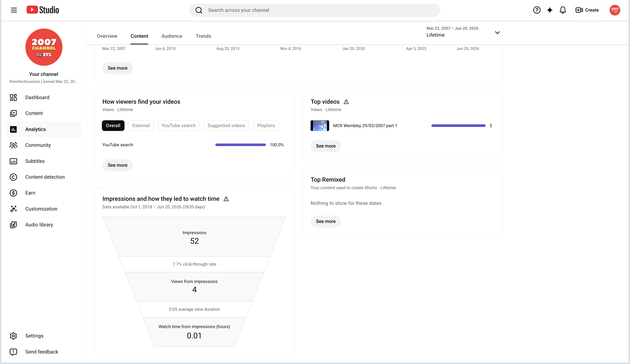The width and height of the screenshot is (630, 364).
Task: Click the Customization magic wand icon
Action: 13,209
